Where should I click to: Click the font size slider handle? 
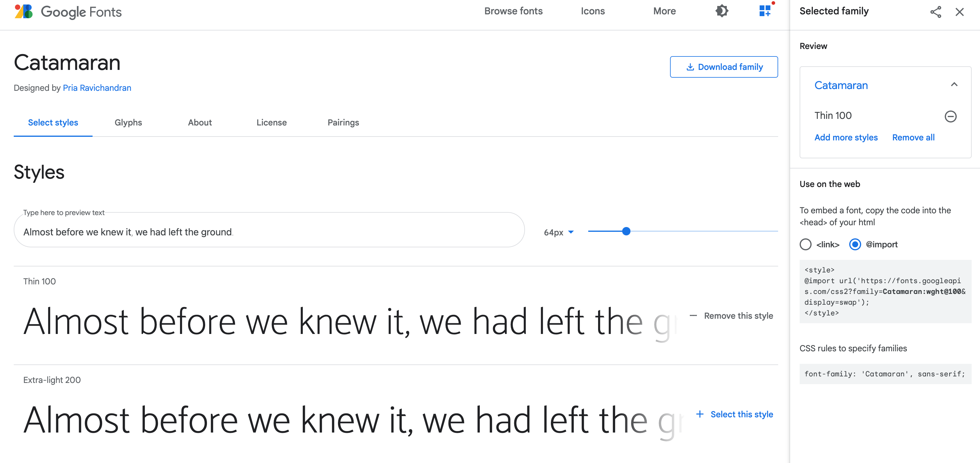click(x=626, y=231)
